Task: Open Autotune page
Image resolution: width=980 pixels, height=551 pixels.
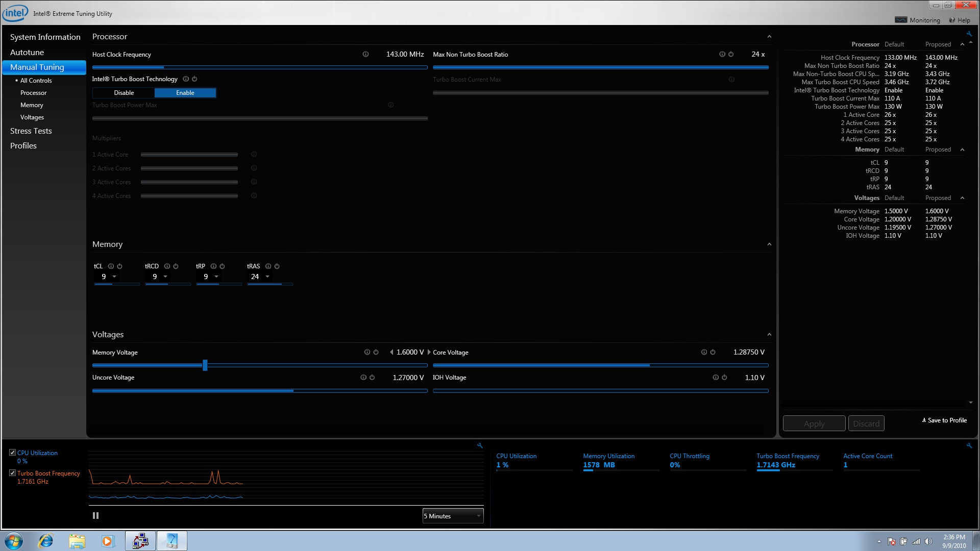Action: pyautogui.click(x=27, y=53)
